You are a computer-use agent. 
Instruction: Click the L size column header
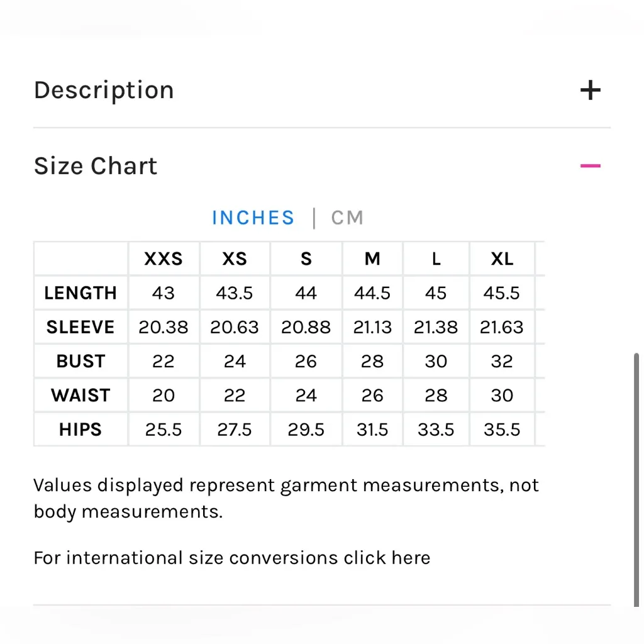pos(436,259)
